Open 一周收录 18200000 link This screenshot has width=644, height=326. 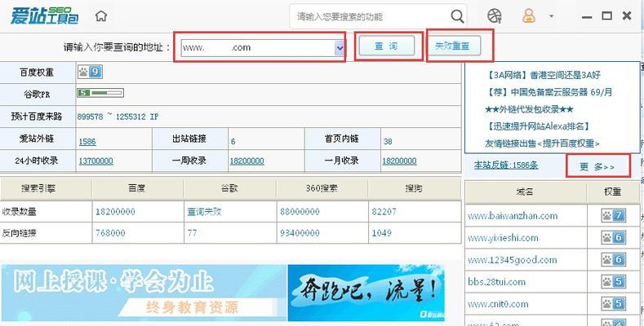[246, 161]
